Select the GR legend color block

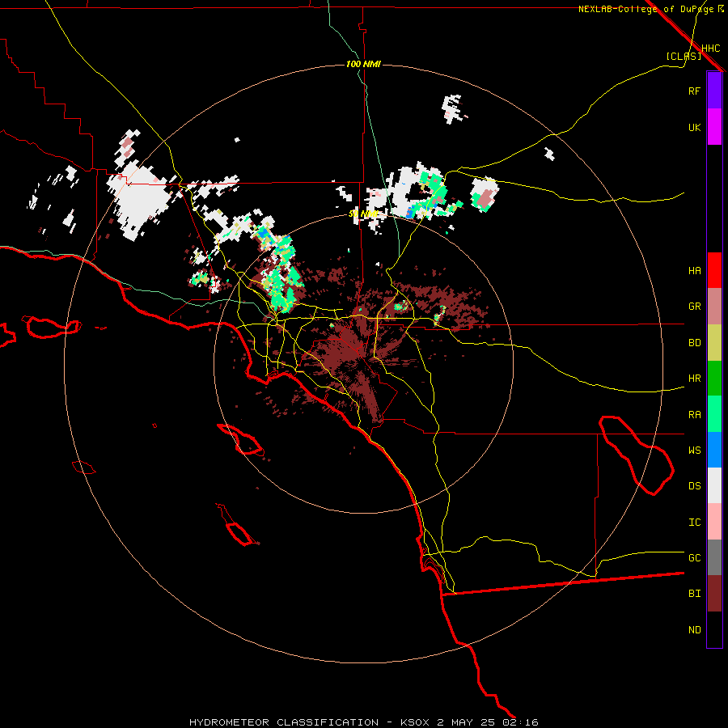click(714, 307)
